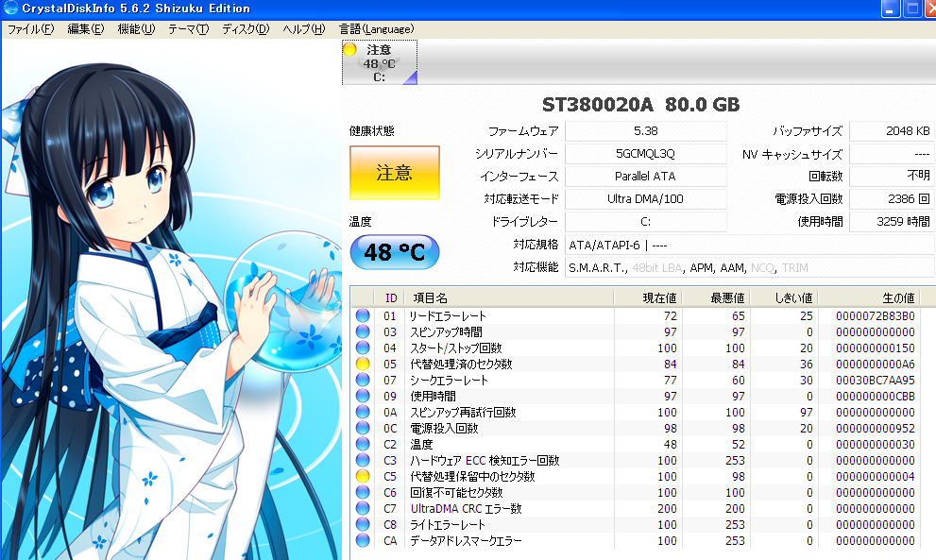
Task: Minimize the CrystalDiskInfo window
Action: (890, 8)
